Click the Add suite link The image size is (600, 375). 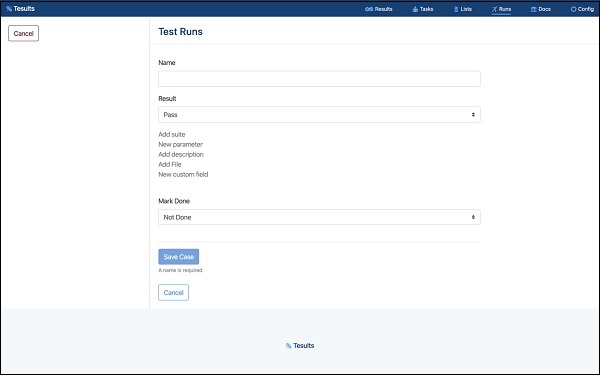[x=172, y=134]
